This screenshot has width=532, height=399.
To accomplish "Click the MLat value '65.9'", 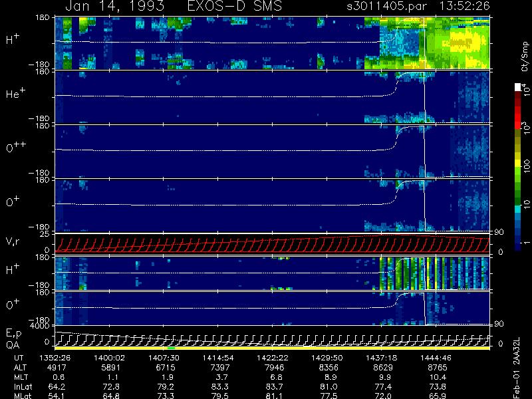I will (x=438, y=396).
